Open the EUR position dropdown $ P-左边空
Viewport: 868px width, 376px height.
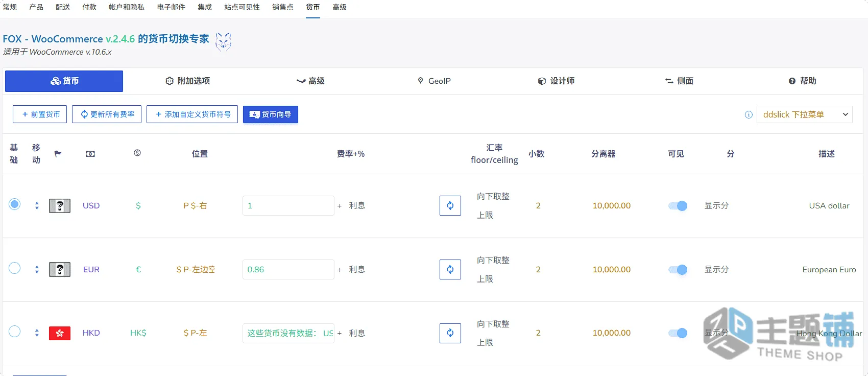[195, 269]
